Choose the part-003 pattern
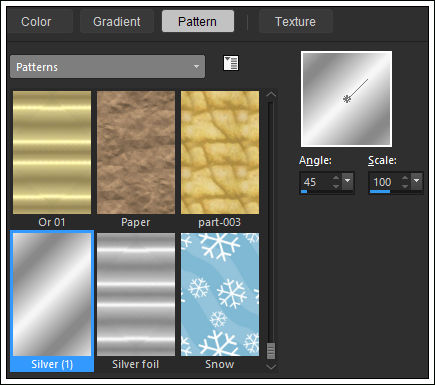The image size is (435, 385). [x=220, y=152]
